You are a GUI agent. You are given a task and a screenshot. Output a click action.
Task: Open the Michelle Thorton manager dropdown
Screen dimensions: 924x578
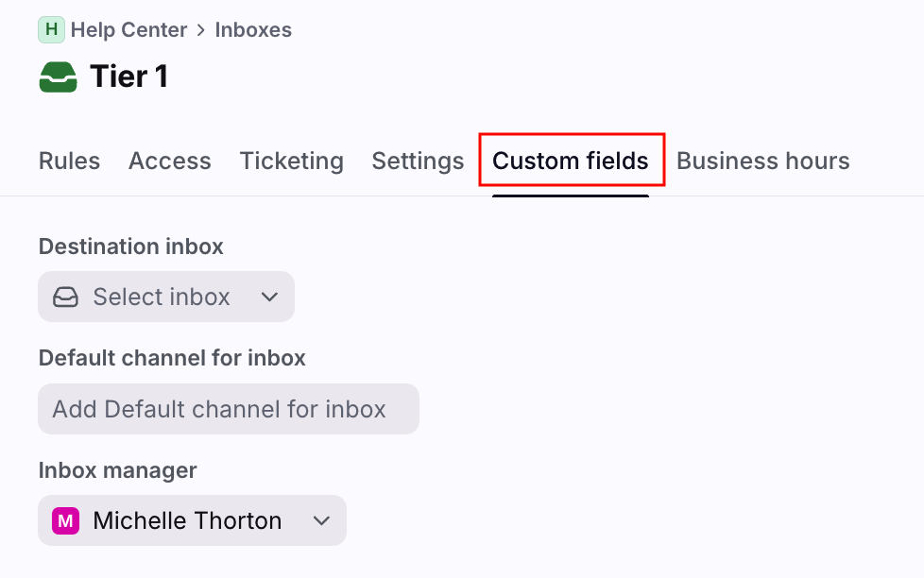click(x=187, y=520)
